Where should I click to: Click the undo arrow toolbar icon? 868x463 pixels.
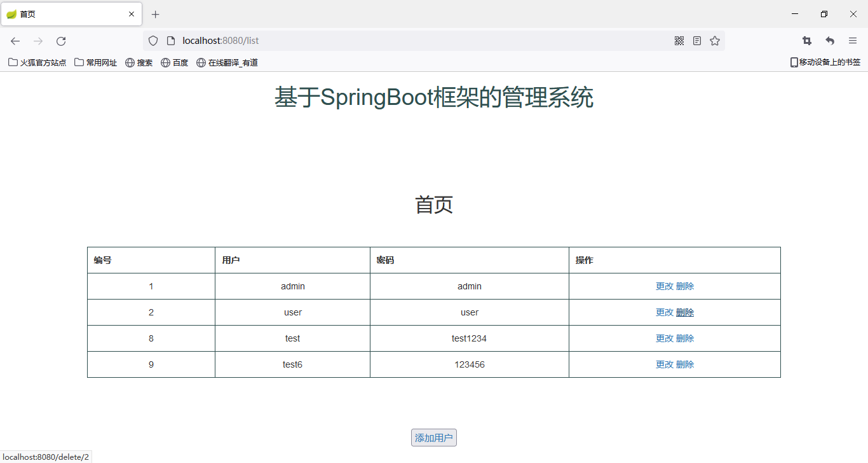(x=830, y=41)
